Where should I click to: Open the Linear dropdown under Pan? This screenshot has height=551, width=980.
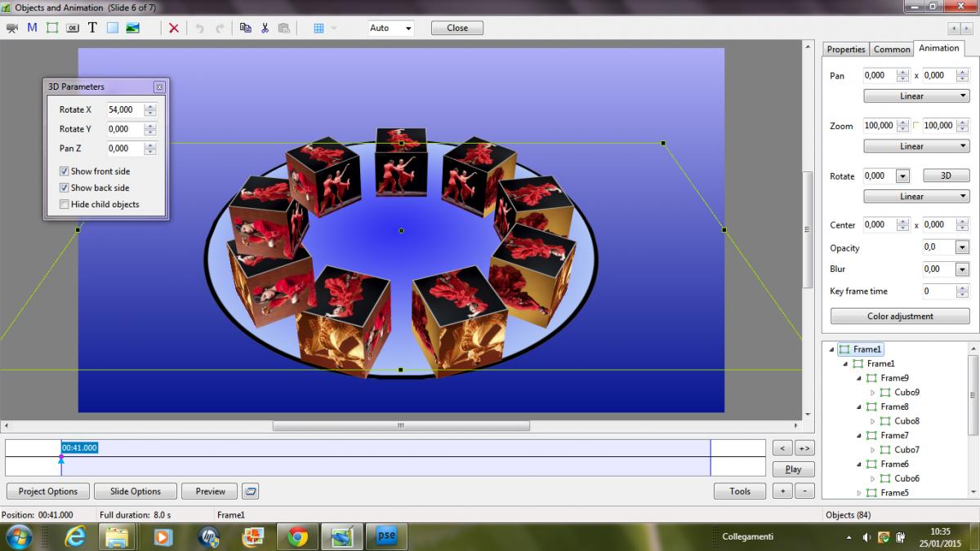(x=916, y=96)
